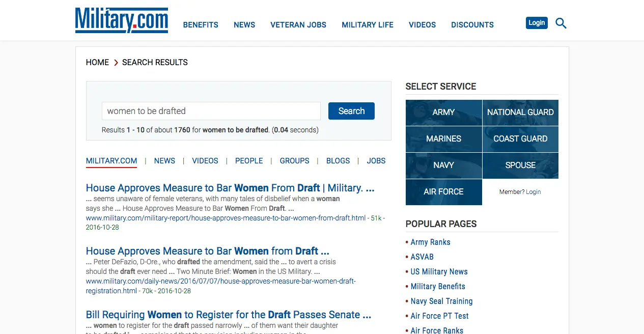Switch to the NEWS results tab
This screenshot has height=334, width=644.
pos(164,161)
